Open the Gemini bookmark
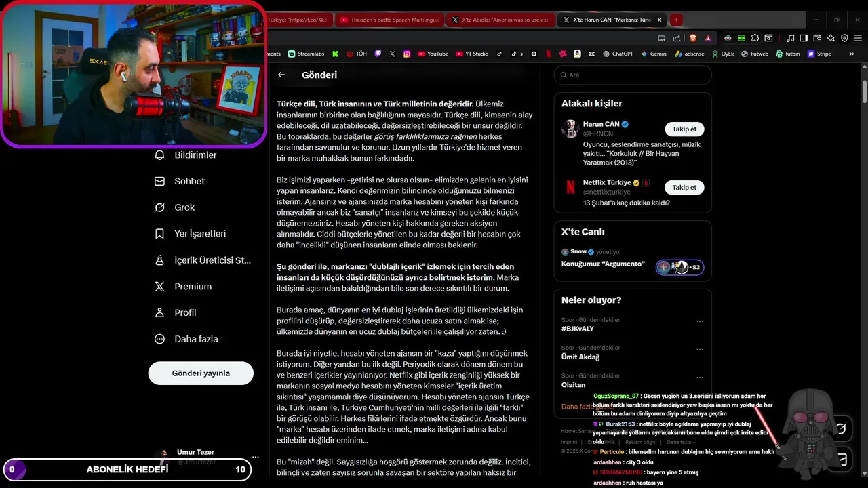The height and width of the screenshot is (488, 868). click(654, 54)
